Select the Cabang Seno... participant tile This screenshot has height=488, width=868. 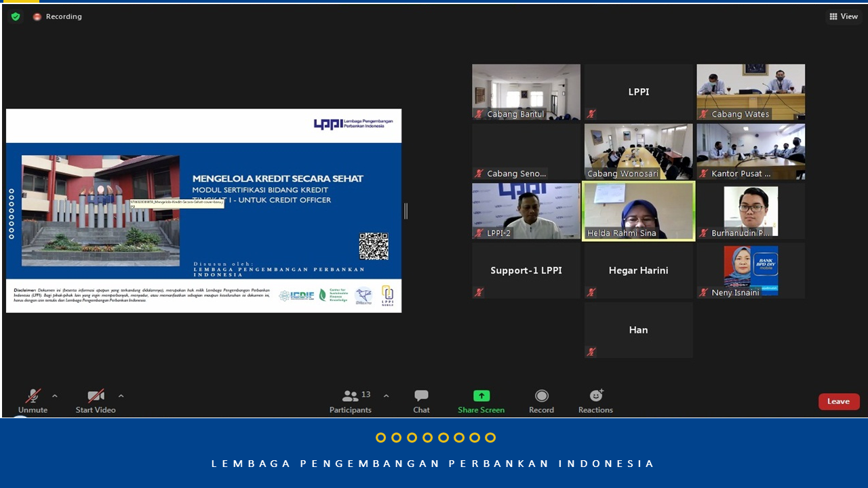[x=526, y=152]
